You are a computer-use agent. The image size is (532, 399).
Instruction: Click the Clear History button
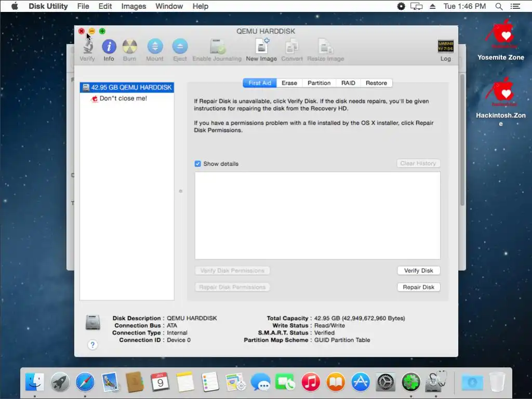pos(418,164)
